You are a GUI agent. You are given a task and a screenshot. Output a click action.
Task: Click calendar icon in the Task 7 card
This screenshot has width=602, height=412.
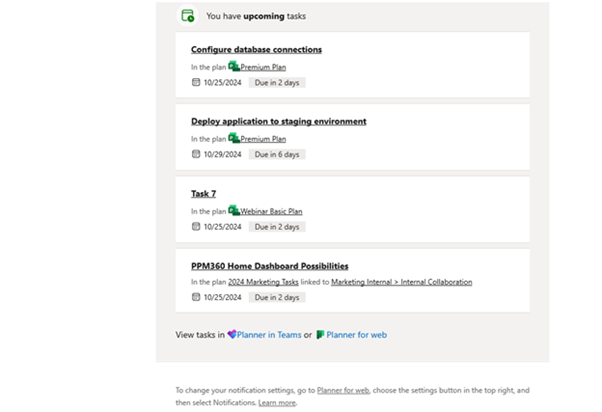pyautogui.click(x=196, y=227)
